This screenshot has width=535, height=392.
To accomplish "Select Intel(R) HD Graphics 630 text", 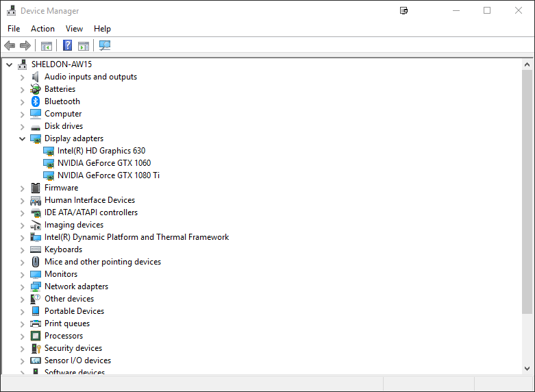I will pos(101,151).
